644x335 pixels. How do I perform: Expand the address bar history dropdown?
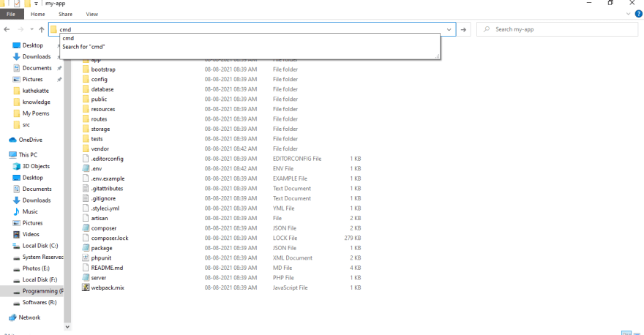(x=449, y=29)
